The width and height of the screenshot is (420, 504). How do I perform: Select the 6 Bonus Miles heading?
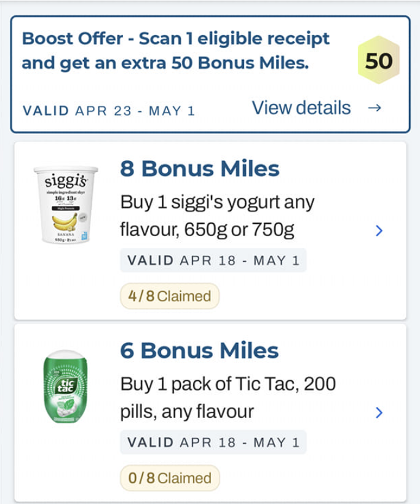point(199,351)
